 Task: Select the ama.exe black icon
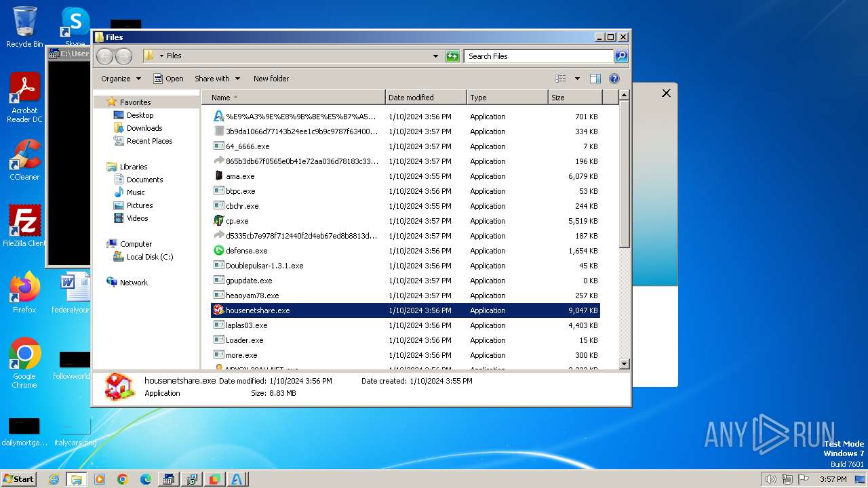point(218,176)
